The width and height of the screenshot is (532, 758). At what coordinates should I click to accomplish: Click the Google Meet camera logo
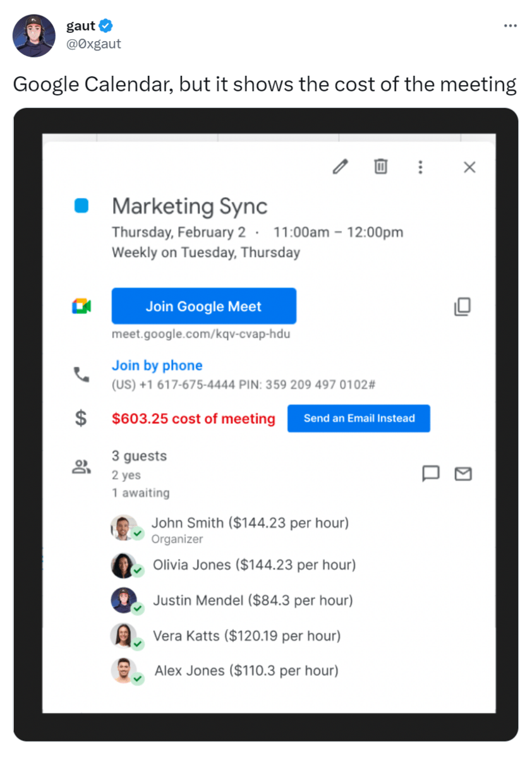82,306
